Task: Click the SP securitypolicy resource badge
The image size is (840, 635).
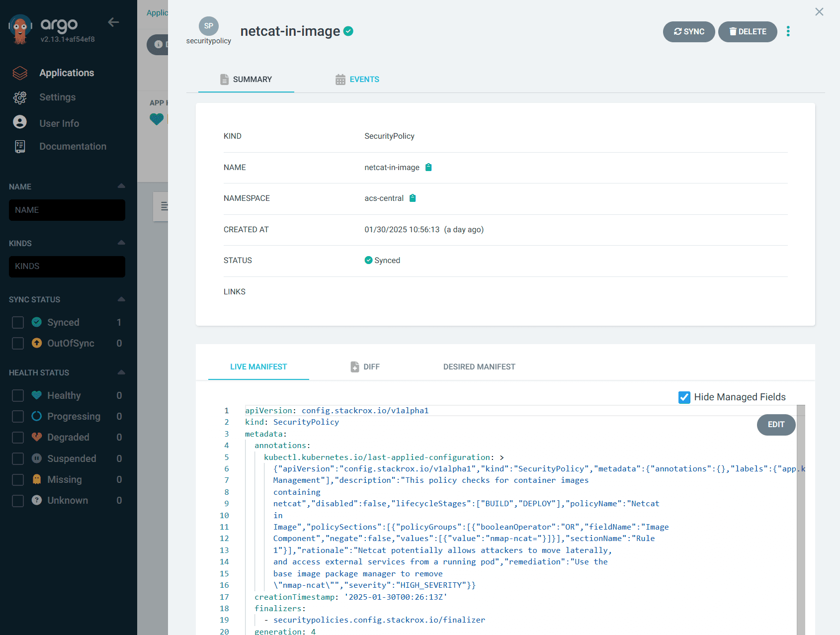Action: click(x=209, y=26)
